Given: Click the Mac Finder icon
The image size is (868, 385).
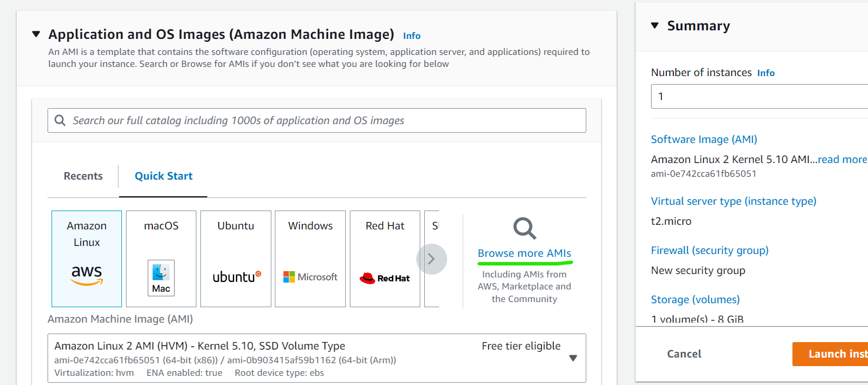Looking at the screenshot, I should pos(161,278).
